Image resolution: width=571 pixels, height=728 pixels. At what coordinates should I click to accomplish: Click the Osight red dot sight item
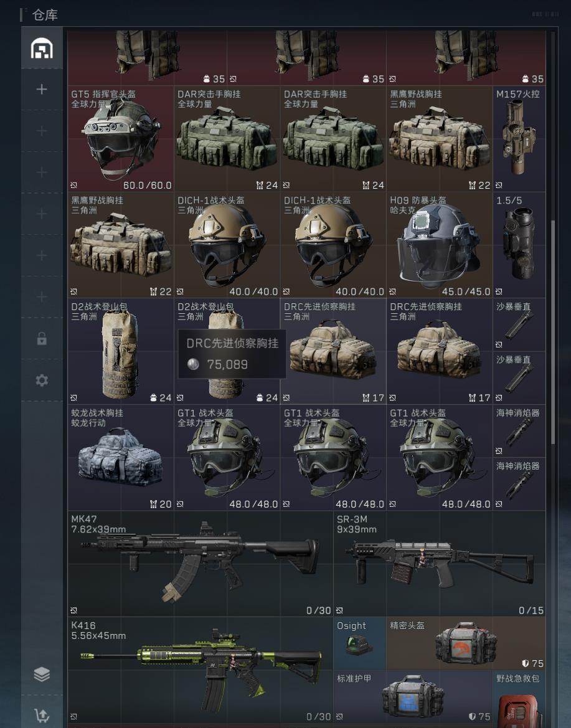(360, 643)
